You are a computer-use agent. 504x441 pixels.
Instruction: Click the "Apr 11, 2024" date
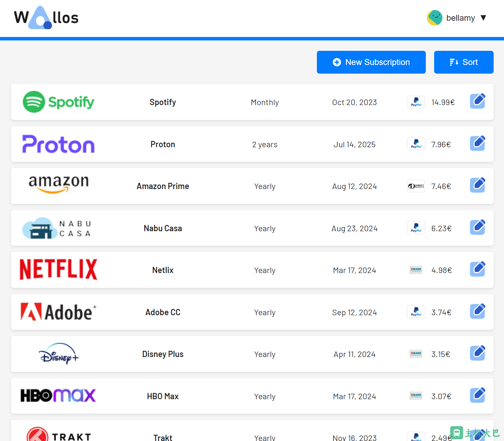355,355
